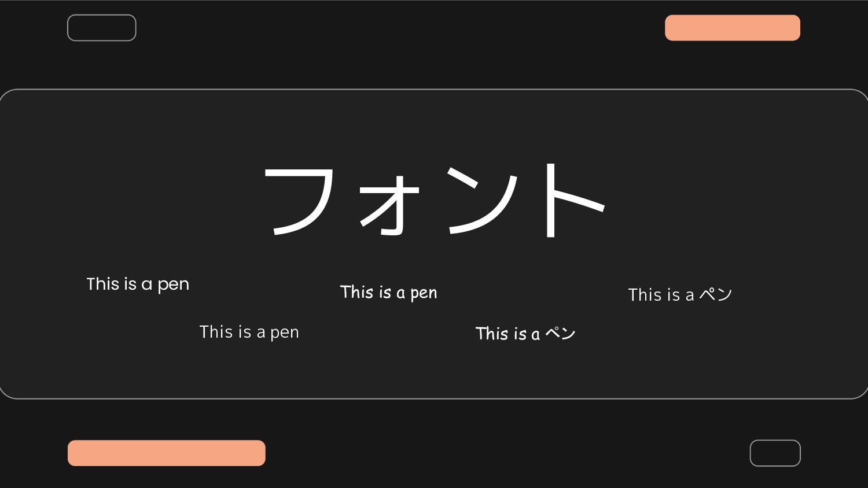Click ペン in the bold handwritten sample
868x488 pixels.
pos(560,333)
